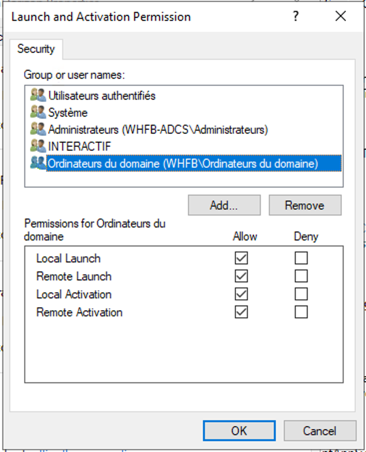Select Système in the user list
This screenshot has height=452, width=366.
pyautogui.click(x=68, y=113)
